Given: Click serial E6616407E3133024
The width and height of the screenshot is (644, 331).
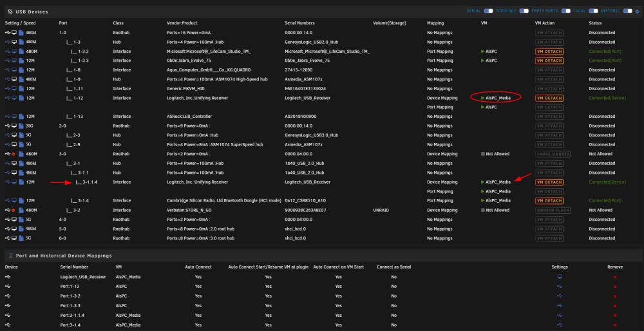Looking at the screenshot, I should click(x=305, y=89).
